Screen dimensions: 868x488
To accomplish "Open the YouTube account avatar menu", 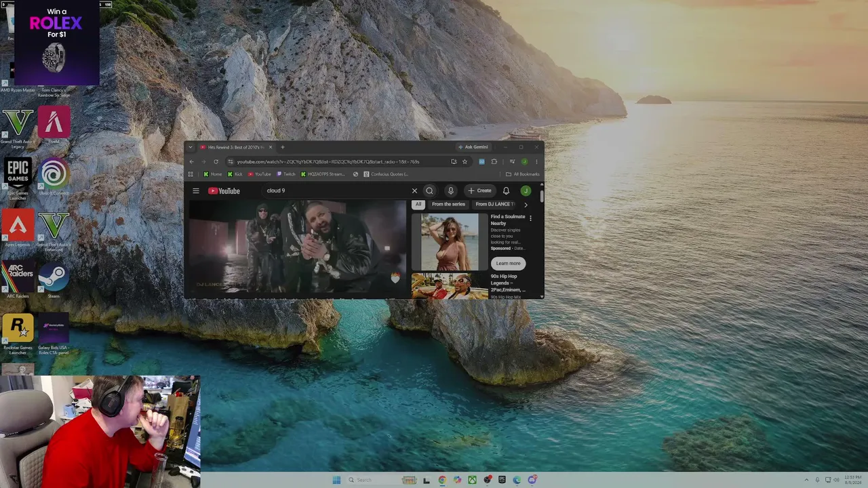I will coord(526,191).
